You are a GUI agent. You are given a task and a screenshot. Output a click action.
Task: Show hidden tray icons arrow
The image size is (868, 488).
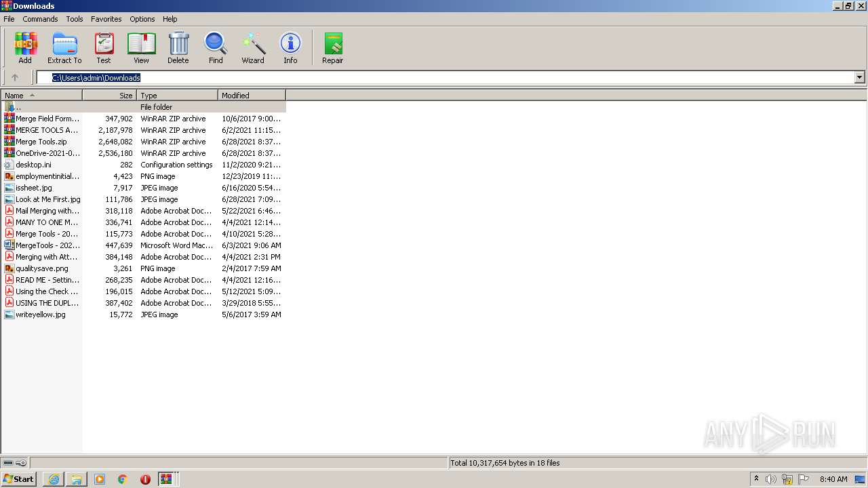coord(756,479)
